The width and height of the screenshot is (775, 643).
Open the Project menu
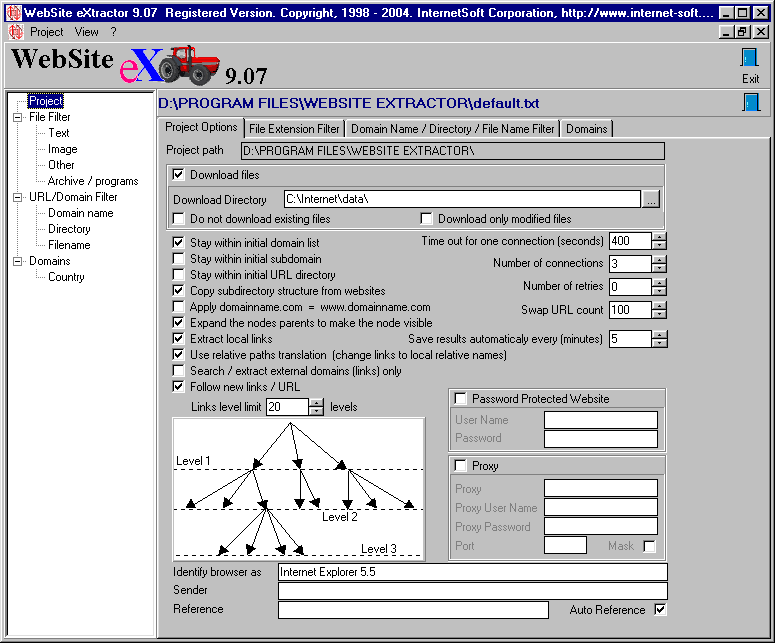pyautogui.click(x=46, y=32)
